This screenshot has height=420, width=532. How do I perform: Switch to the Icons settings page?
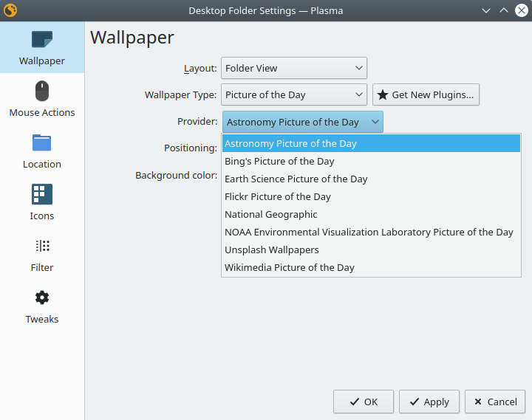pos(42,203)
